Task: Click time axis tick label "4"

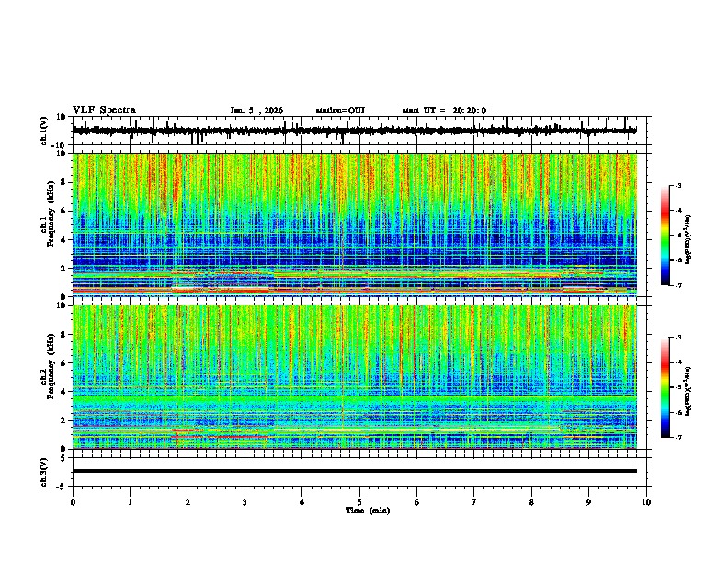Action: pyautogui.click(x=302, y=502)
